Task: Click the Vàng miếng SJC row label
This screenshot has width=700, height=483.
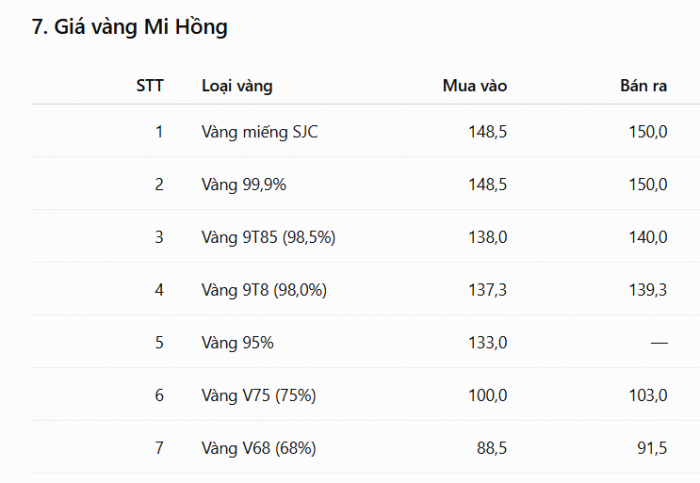Action: click(x=259, y=132)
